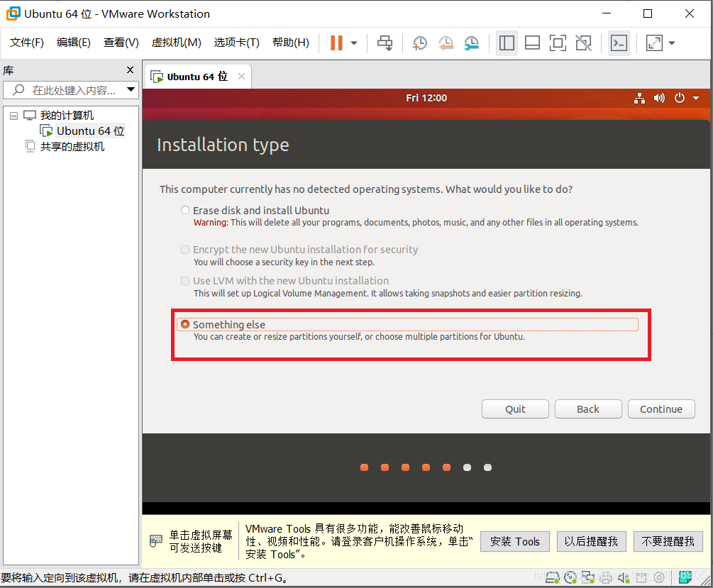Click the Installation type heading

pos(223,145)
